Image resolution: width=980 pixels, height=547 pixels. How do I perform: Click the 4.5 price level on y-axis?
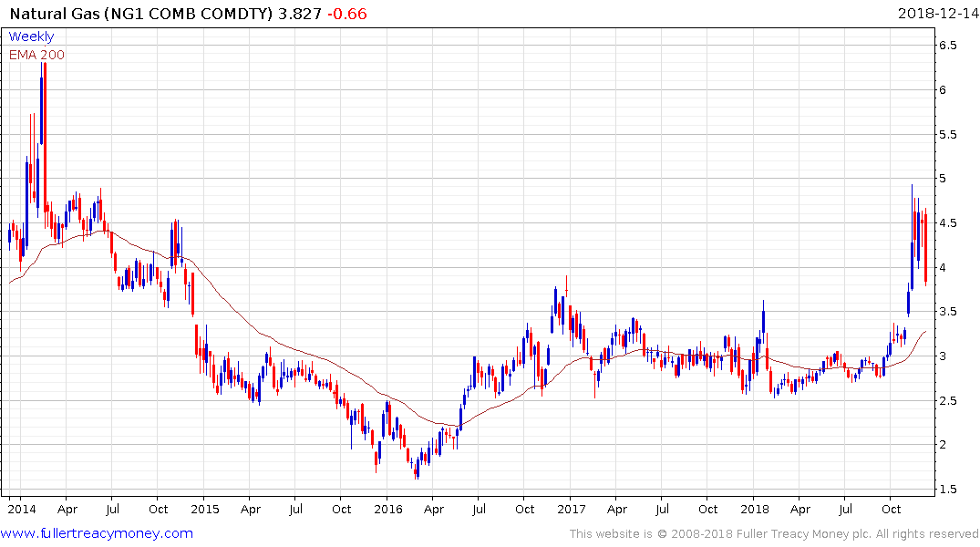click(x=946, y=223)
